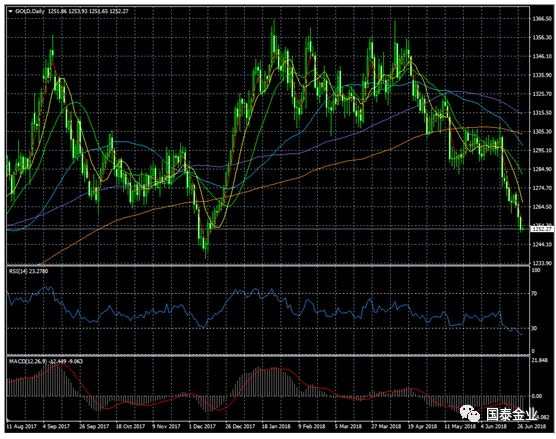Click the 1244.10 price axis label
556x439 pixels.
pos(541,244)
